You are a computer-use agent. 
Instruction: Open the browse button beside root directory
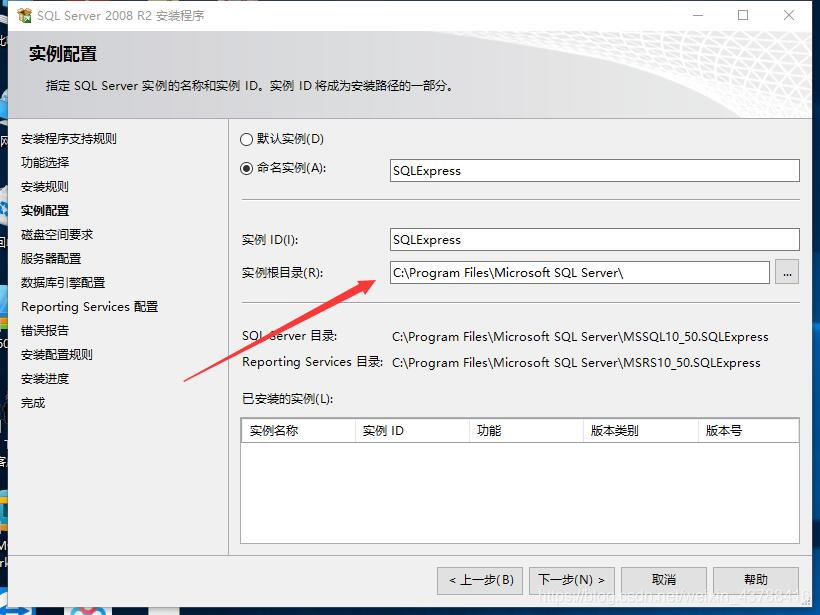(787, 272)
